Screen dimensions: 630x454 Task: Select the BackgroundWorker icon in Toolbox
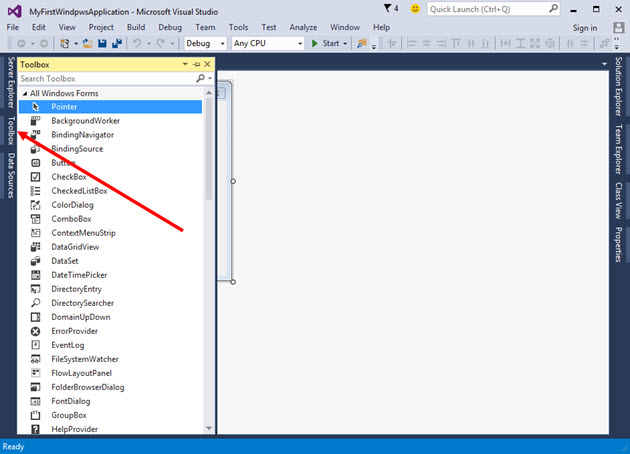pos(35,121)
